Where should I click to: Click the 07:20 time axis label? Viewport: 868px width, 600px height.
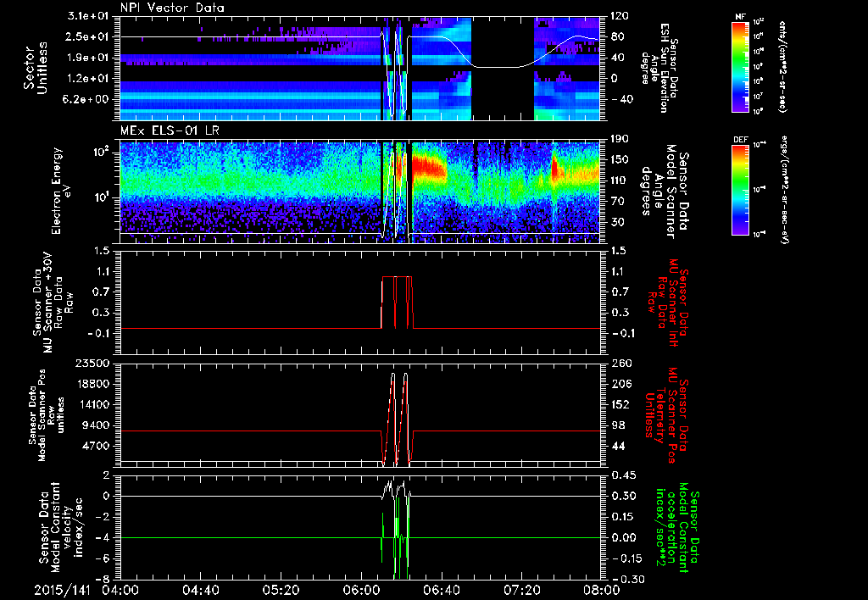(x=522, y=590)
